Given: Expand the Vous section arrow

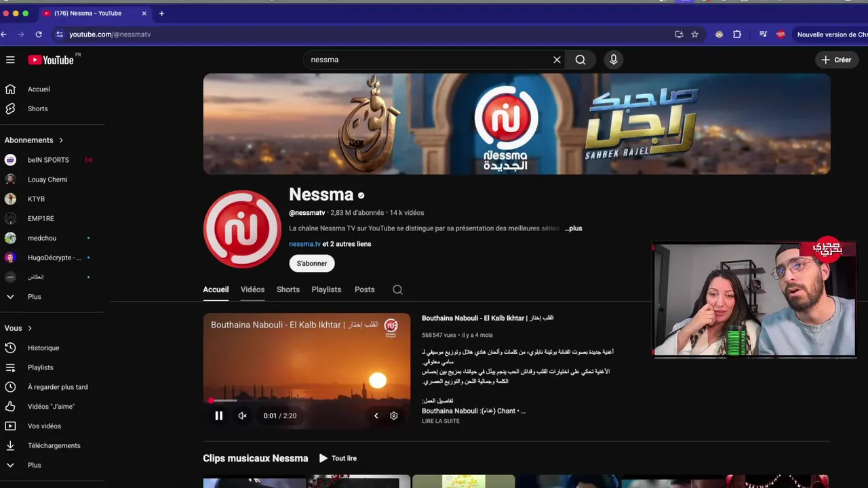Looking at the screenshot, I should (x=29, y=328).
